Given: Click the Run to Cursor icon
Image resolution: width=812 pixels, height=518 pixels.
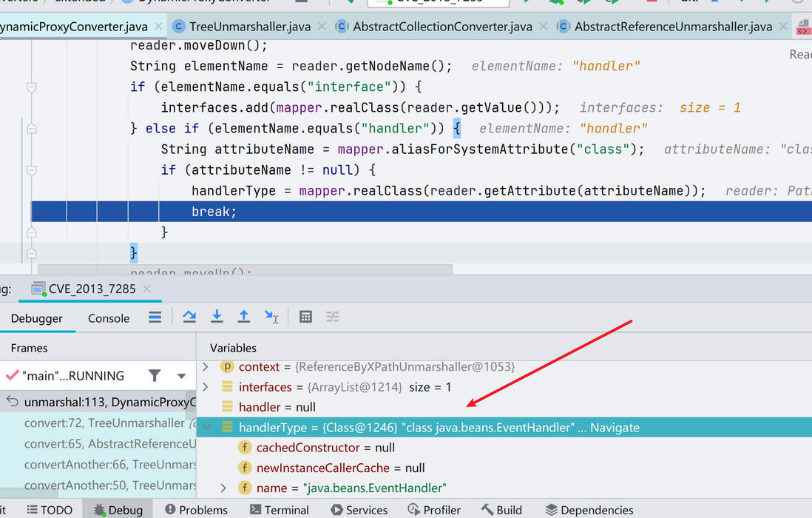Looking at the screenshot, I should [271, 317].
